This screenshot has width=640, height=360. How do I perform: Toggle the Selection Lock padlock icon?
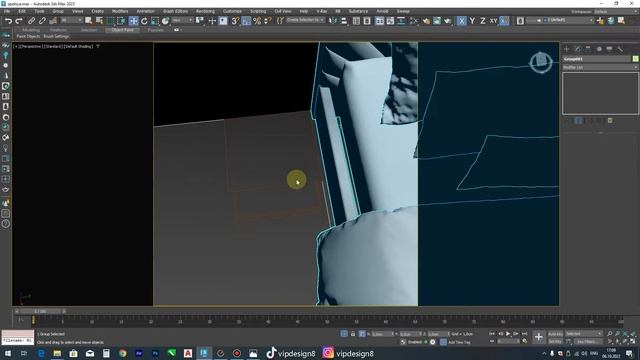click(353, 334)
